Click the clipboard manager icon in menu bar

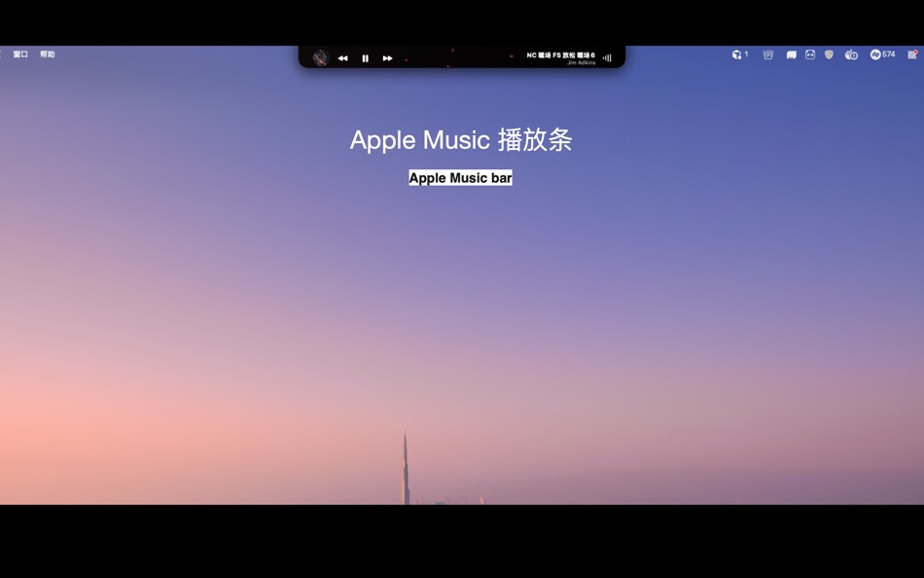(767, 54)
